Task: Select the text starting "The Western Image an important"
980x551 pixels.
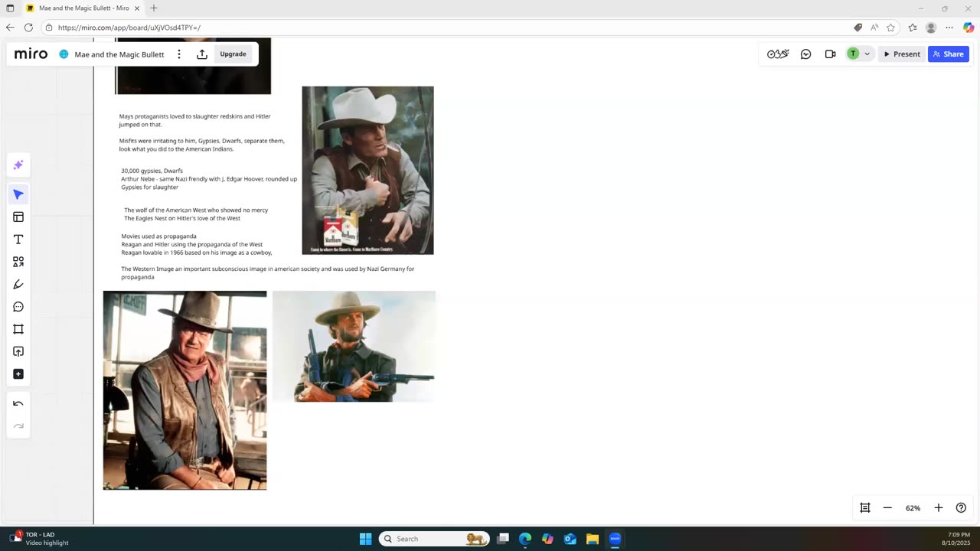Action: (x=267, y=273)
